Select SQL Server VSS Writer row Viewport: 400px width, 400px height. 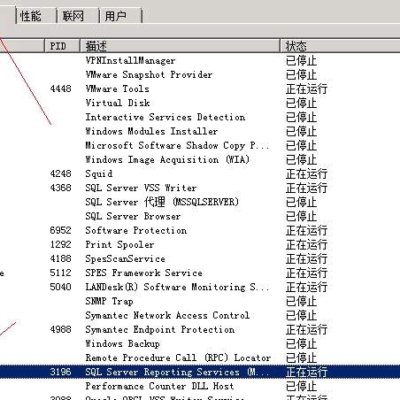pos(200,188)
